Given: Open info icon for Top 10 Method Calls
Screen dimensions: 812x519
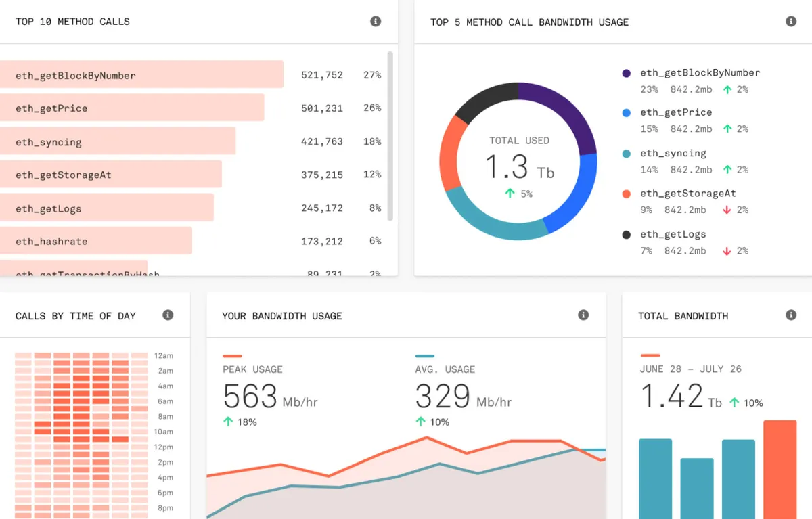Looking at the screenshot, I should tap(376, 22).
